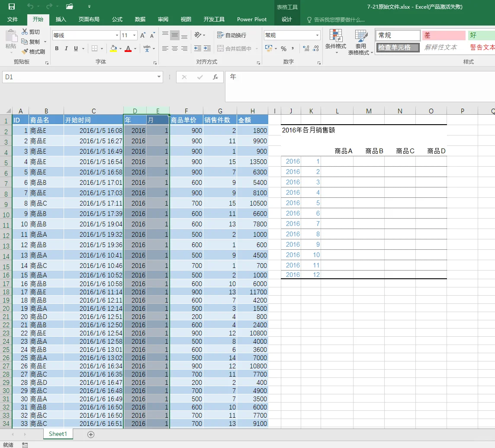Image resolution: width=495 pixels, height=448 pixels.
Task: Switch to the 插入 (Insert) tab
Action: [61, 19]
